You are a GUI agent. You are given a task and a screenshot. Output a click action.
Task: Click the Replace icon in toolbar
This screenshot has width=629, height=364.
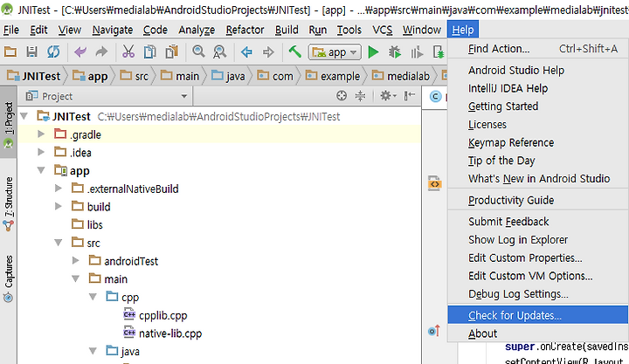219,52
